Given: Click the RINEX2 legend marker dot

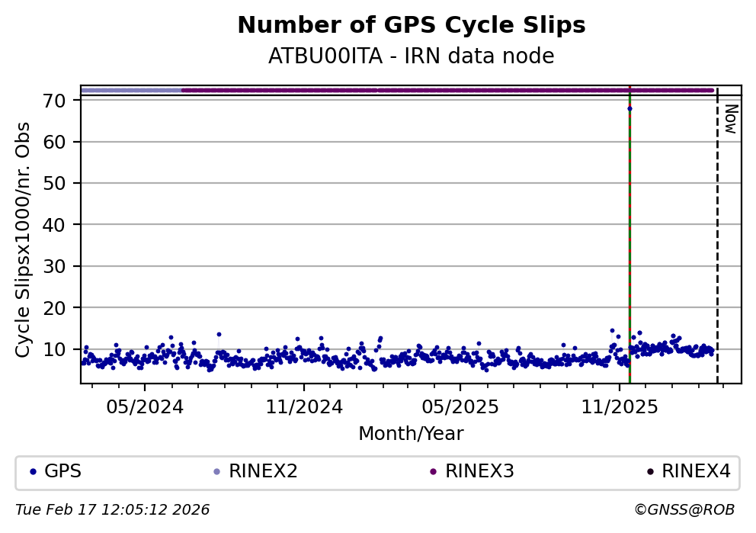Looking at the screenshot, I should point(216,472).
